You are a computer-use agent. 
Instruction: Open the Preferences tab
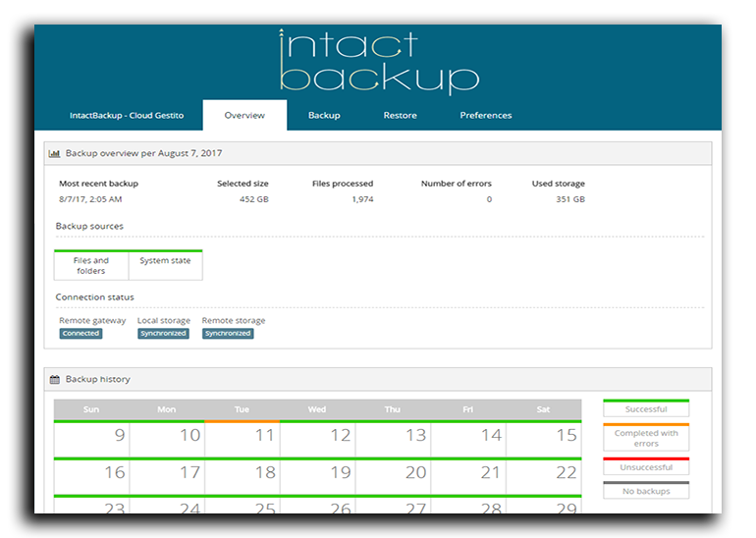(485, 116)
